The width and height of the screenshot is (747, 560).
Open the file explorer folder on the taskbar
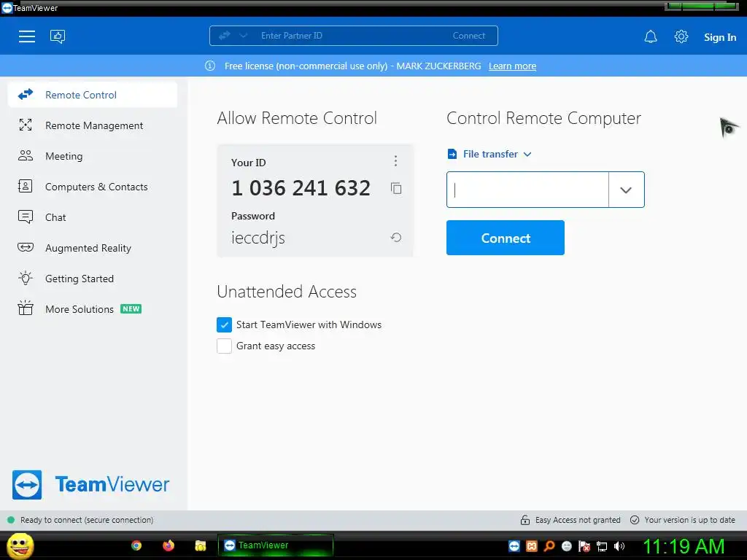coord(200,545)
